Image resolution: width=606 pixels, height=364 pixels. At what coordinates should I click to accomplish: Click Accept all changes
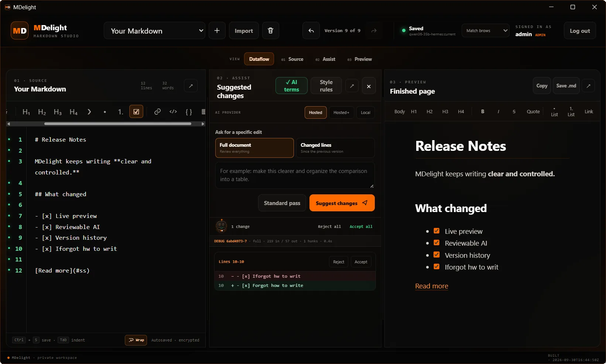pyautogui.click(x=361, y=226)
